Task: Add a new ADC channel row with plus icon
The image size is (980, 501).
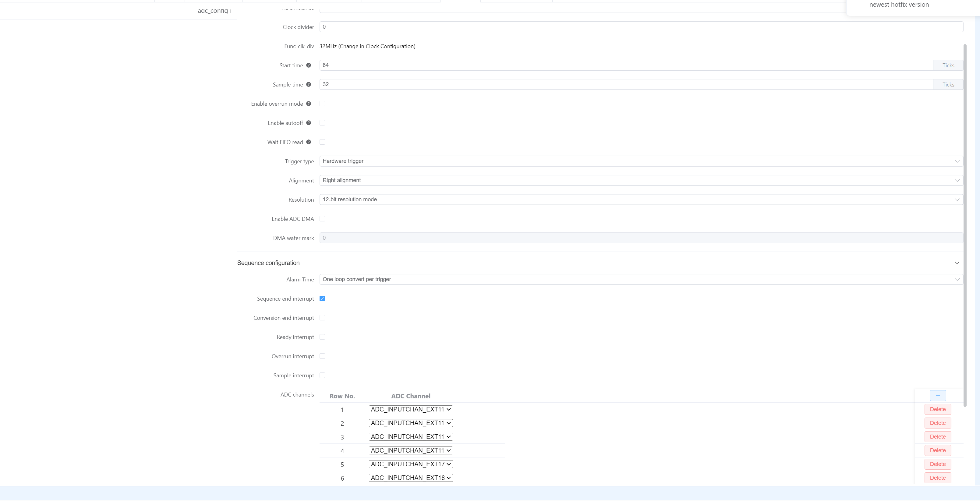Action: [x=937, y=396]
